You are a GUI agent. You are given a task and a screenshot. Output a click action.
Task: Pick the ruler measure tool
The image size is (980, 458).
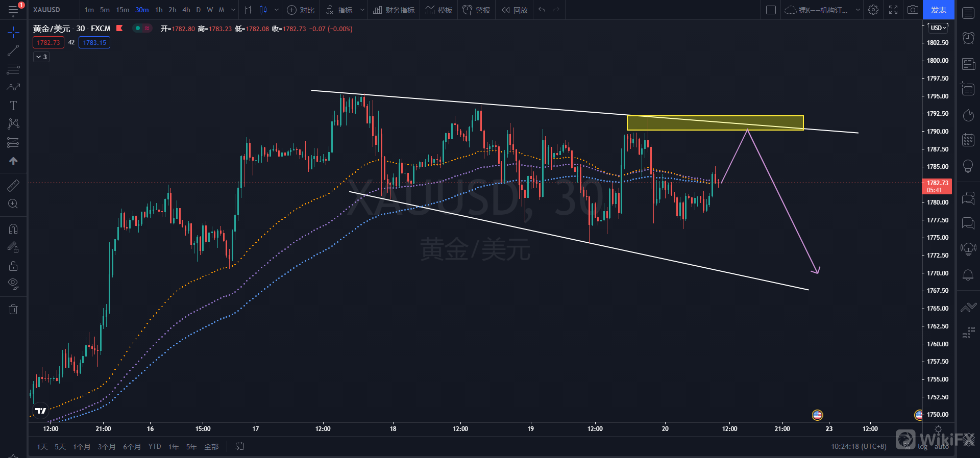coord(13,186)
